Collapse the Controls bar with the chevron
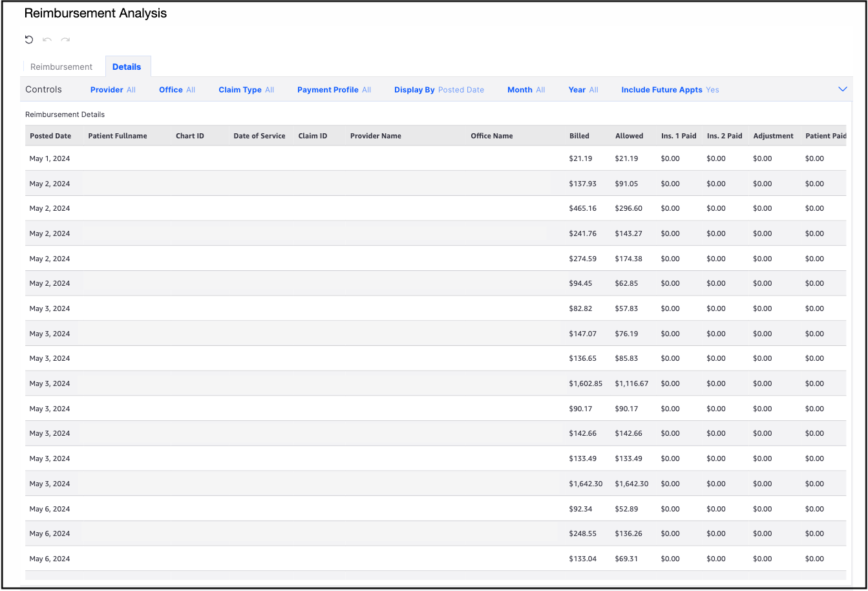Screen dimensions: 868x591 tap(843, 89)
